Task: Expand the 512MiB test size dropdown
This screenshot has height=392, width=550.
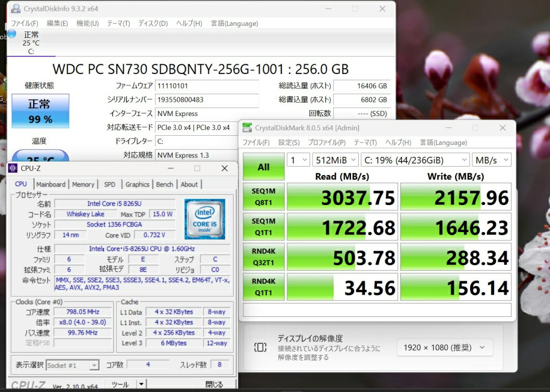Action: 335,160
